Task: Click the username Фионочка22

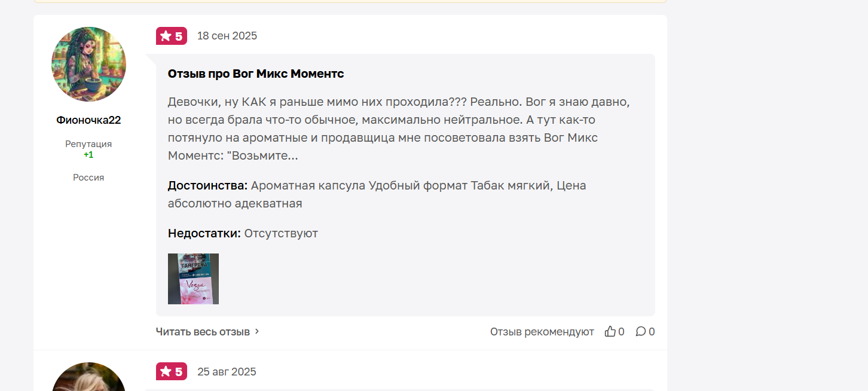Action: coord(88,120)
